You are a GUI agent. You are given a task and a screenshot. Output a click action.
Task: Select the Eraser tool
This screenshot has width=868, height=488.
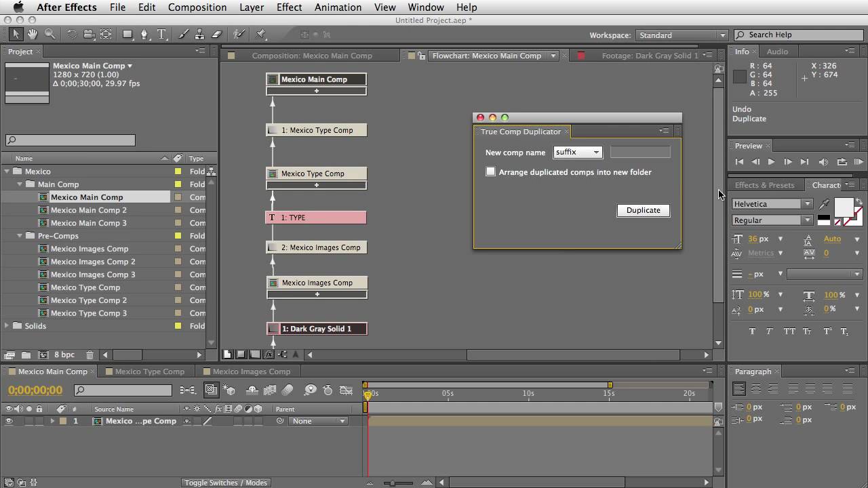pos(217,35)
